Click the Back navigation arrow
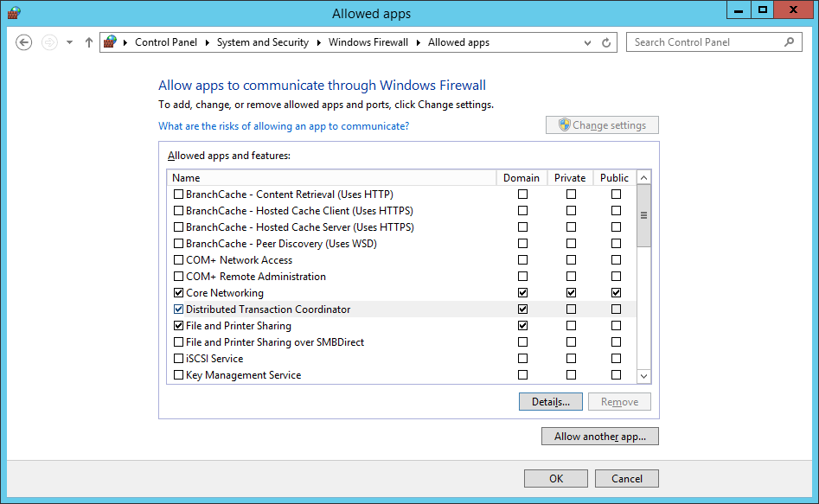The height and width of the screenshot is (504, 819). [x=24, y=42]
